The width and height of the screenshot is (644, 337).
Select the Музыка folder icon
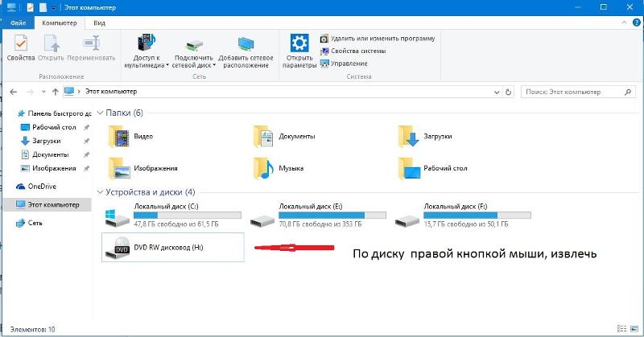(x=264, y=169)
